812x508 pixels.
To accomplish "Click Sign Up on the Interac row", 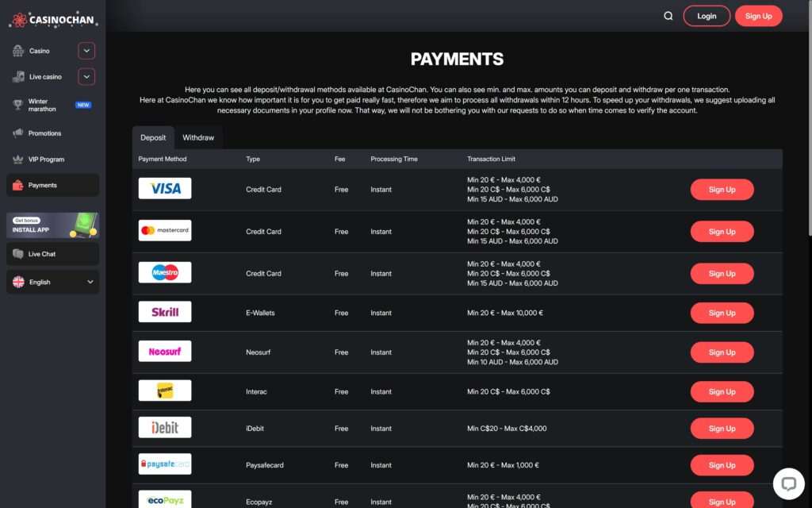I will coord(722,391).
